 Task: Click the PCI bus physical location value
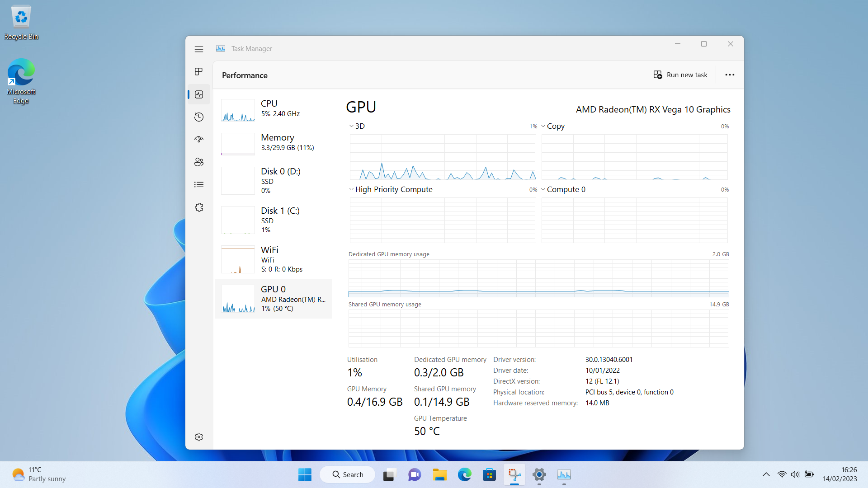629,392
